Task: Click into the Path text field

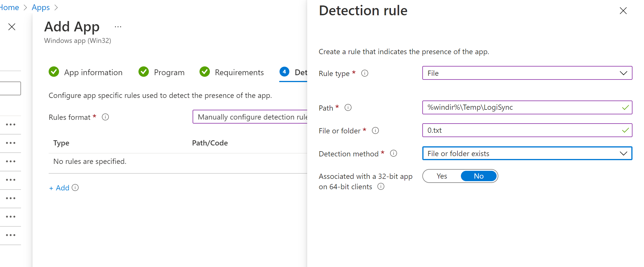Action: coord(521,107)
